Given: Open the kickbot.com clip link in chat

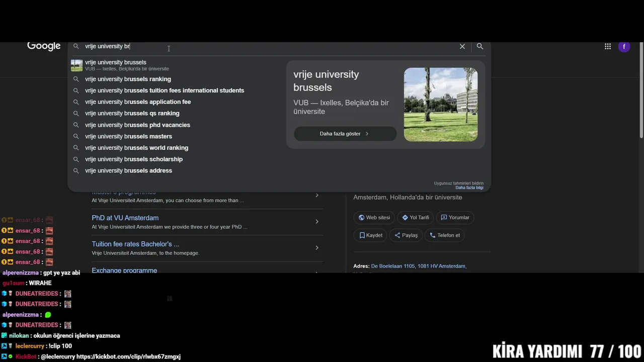Looking at the screenshot, I should click(128, 356).
